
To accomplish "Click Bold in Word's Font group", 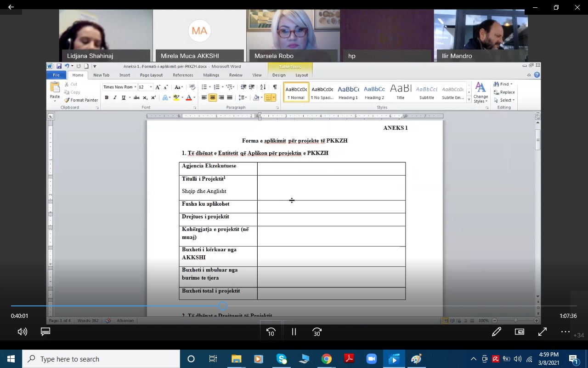I will (107, 98).
